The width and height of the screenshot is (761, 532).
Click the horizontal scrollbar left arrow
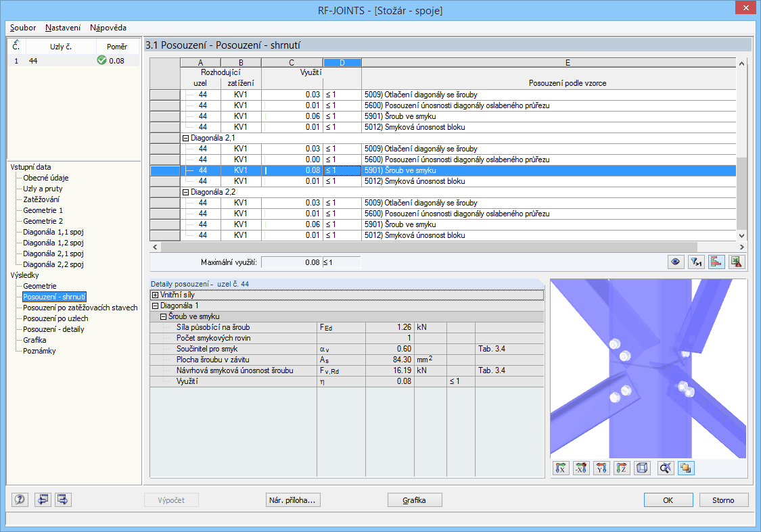155,247
